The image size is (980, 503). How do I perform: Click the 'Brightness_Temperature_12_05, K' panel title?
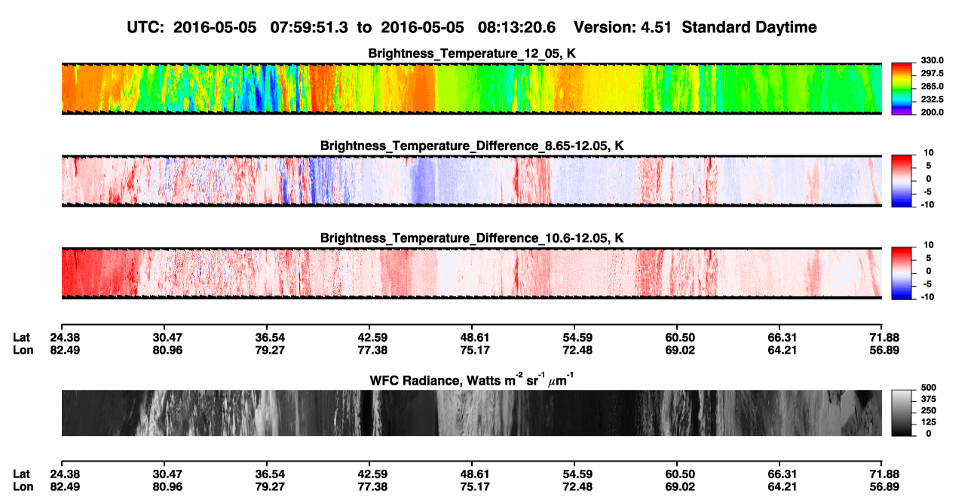472,54
